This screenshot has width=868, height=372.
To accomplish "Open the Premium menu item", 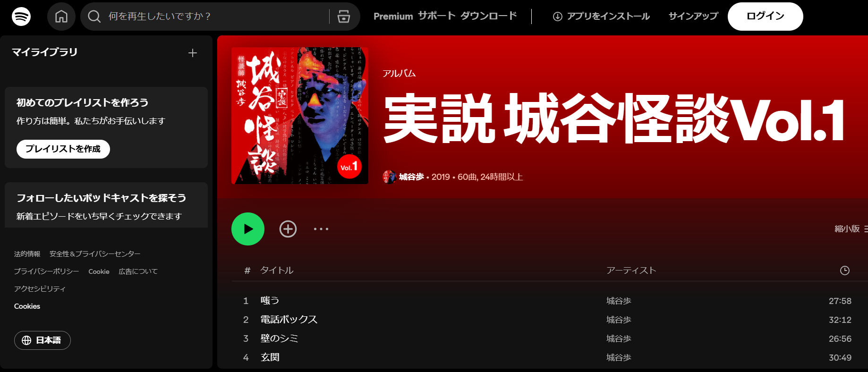I will click(x=393, y=17).
